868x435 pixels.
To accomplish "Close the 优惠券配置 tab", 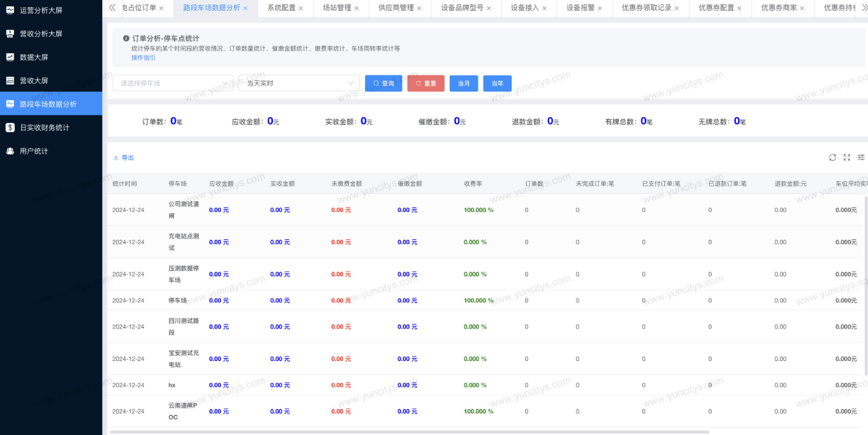I will (740, 8).
